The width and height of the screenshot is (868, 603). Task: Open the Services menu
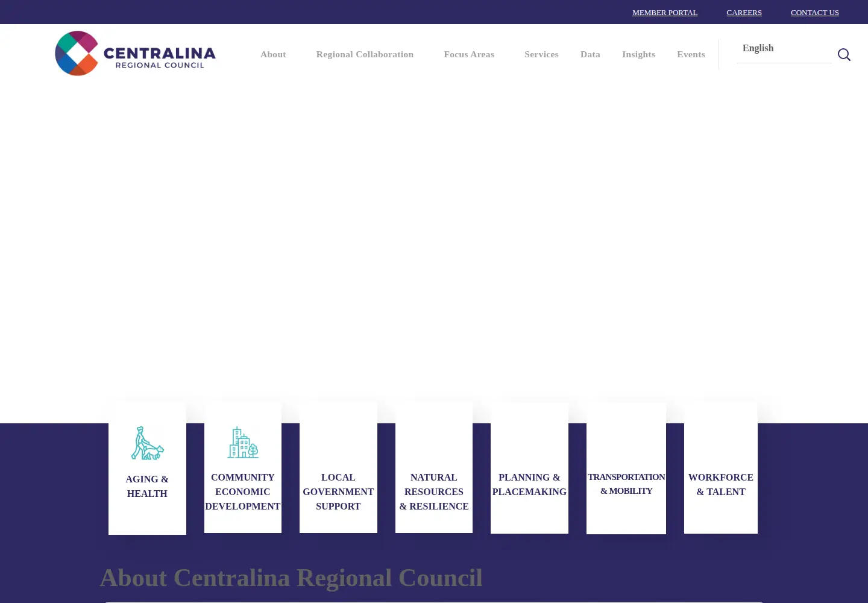[x=541, y=54]
